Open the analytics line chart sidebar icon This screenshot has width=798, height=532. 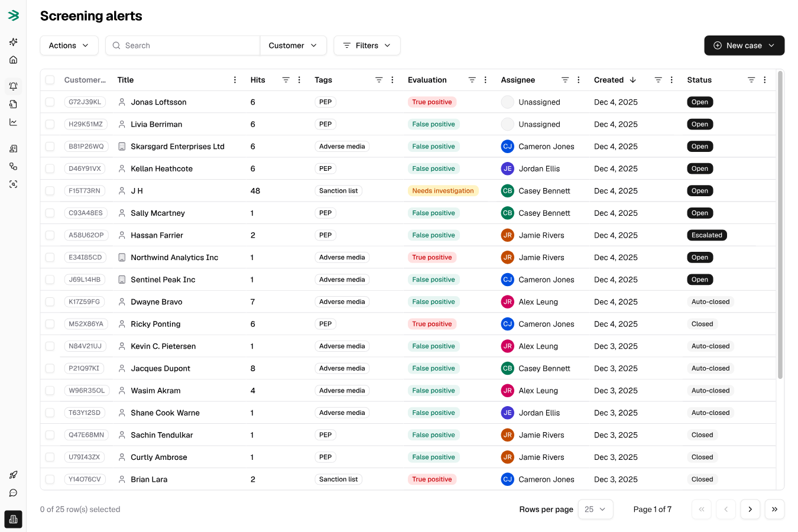[13, 122]
